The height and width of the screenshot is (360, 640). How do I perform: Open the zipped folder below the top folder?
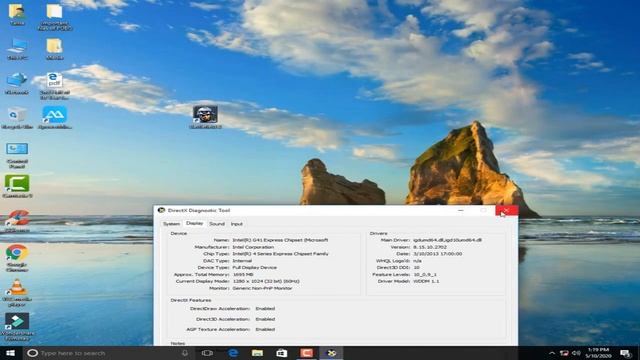(x=54, y=49)
